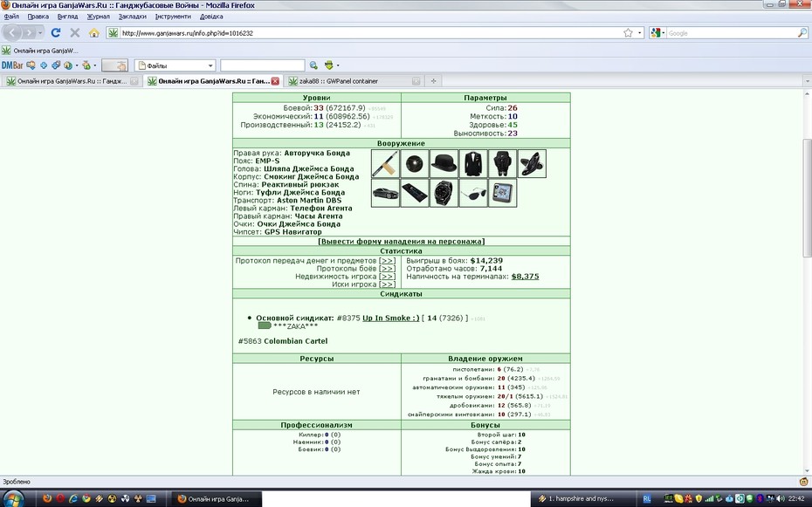Open the Протоколы боёв link
The image size is (812, 507).
coord(388,269)
